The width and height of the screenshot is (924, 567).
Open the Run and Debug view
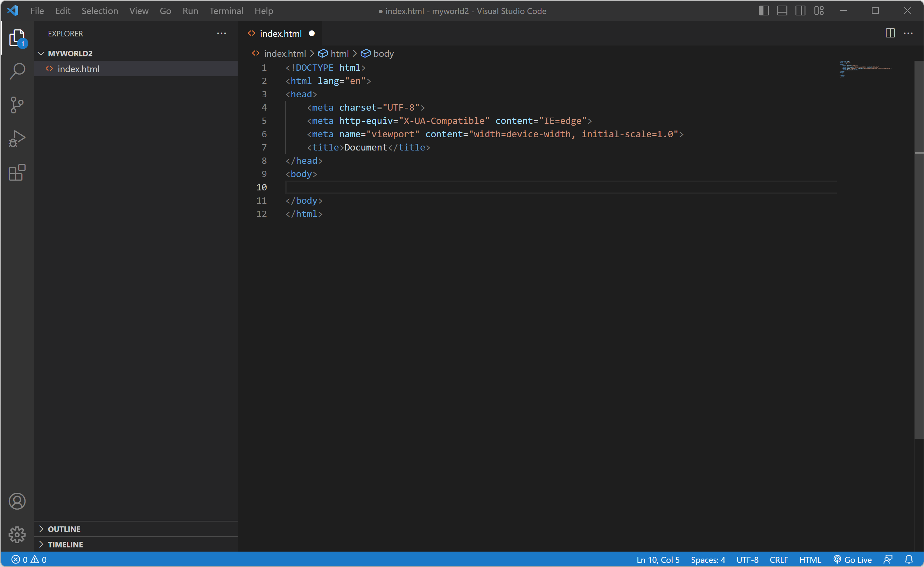tap(17, 138)
